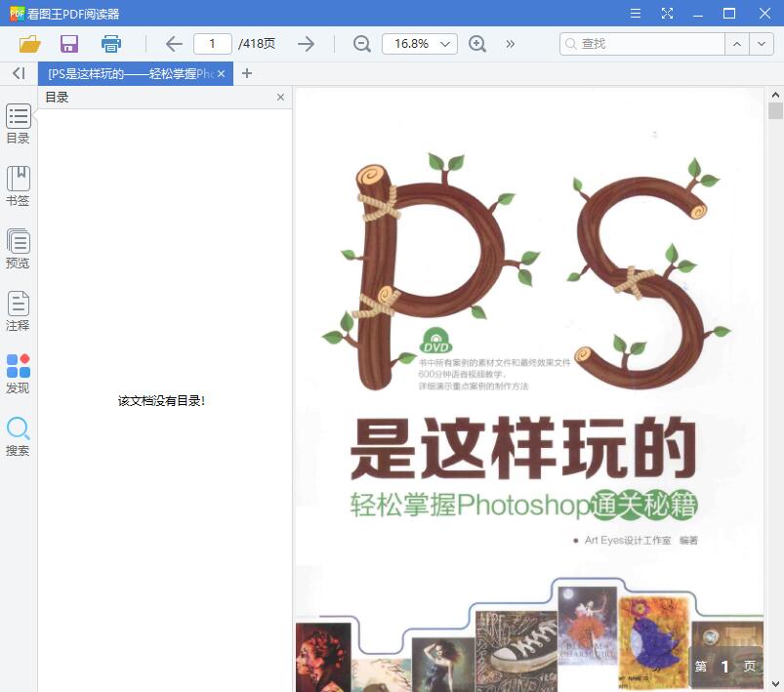Image resolution: width=784 pixels, height=692 pixels.
Task: Open the 注释 annotations sidebar panel
Action: click(18, 311)
